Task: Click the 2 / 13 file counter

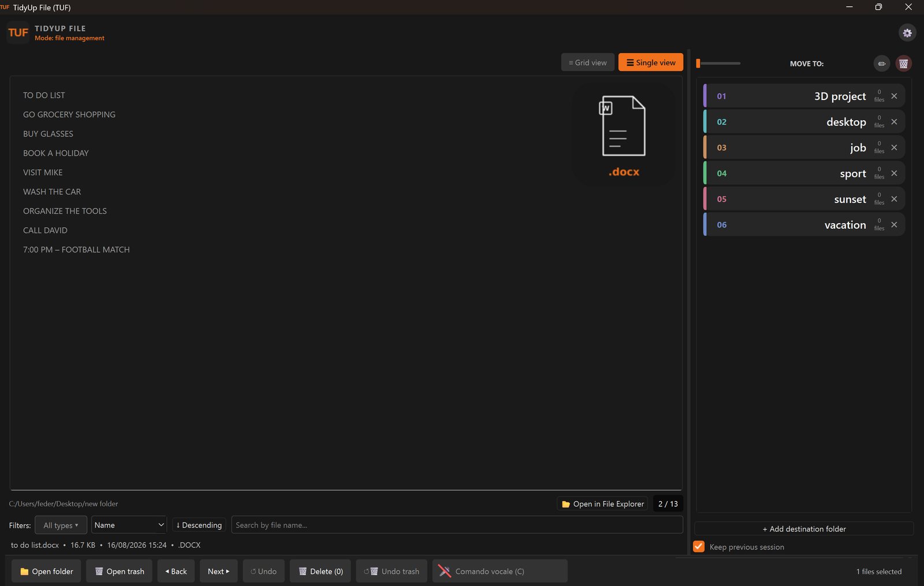Action: pos(668,504)
